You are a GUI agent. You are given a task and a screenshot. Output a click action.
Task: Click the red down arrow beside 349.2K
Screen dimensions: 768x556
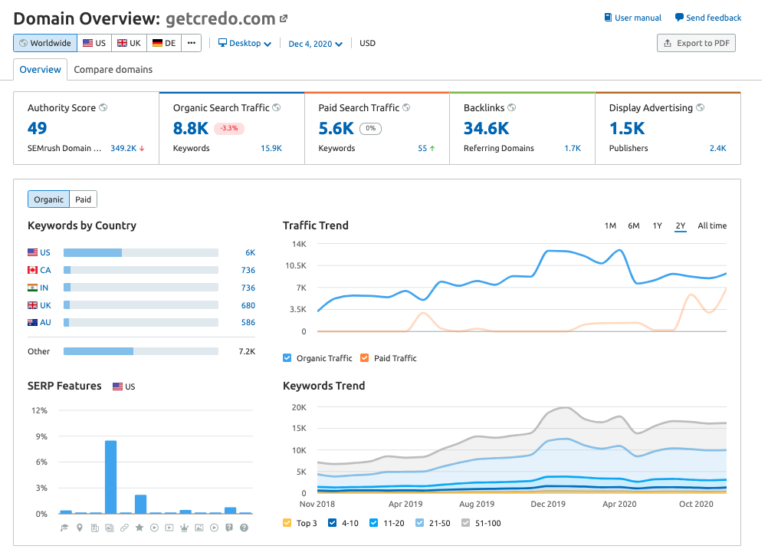(142, 148)
